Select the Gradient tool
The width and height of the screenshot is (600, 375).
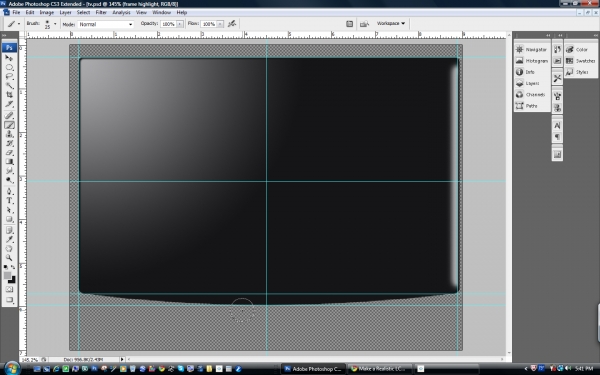tap(9, 161)
